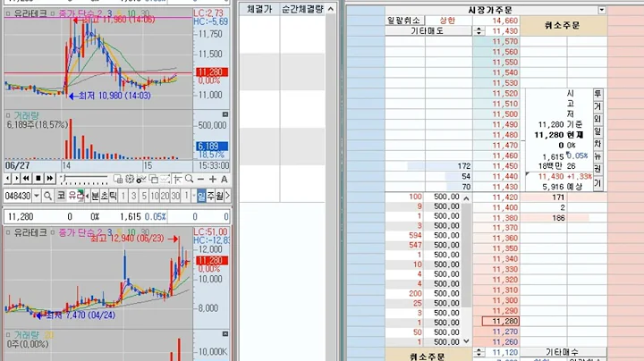Image resolution: width=644 pixels, height=361 pixels.
Task: Click the '기타매도' other sell button
Action: 428,30
